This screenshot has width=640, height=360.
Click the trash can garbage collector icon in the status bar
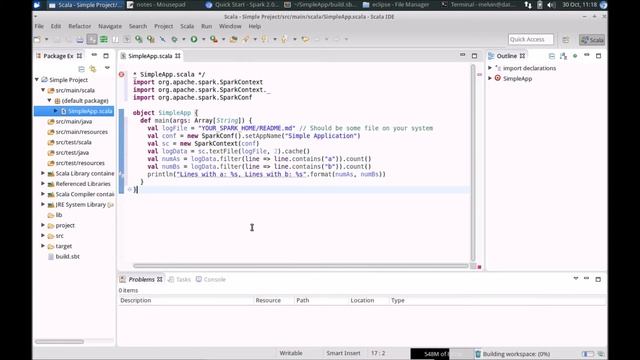[x=478, y=353]
